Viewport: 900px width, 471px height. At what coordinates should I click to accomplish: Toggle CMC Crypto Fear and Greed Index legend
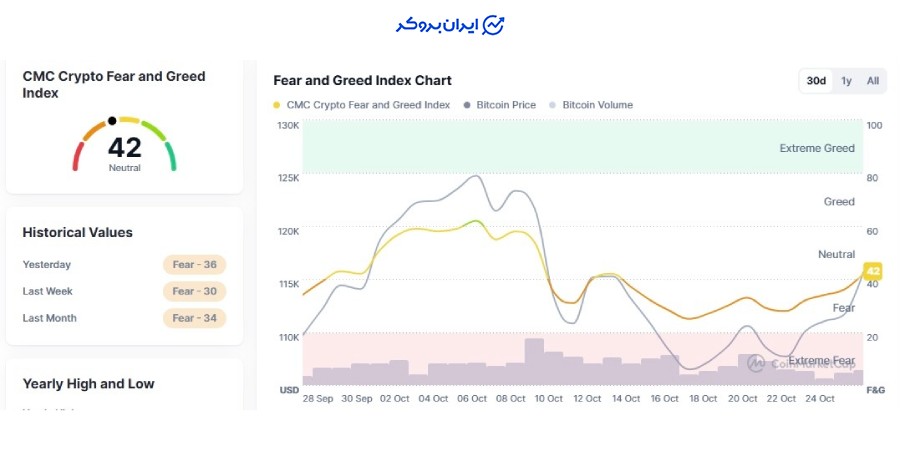[362, 105]
